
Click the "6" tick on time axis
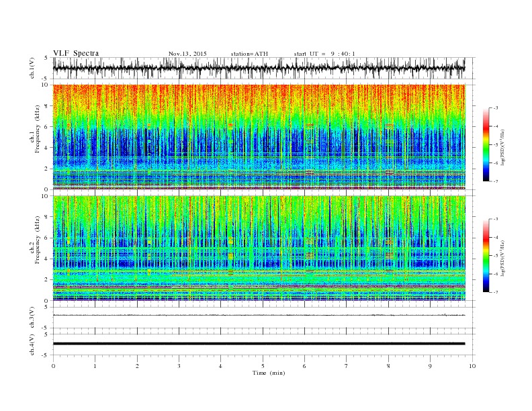(304, 366)
